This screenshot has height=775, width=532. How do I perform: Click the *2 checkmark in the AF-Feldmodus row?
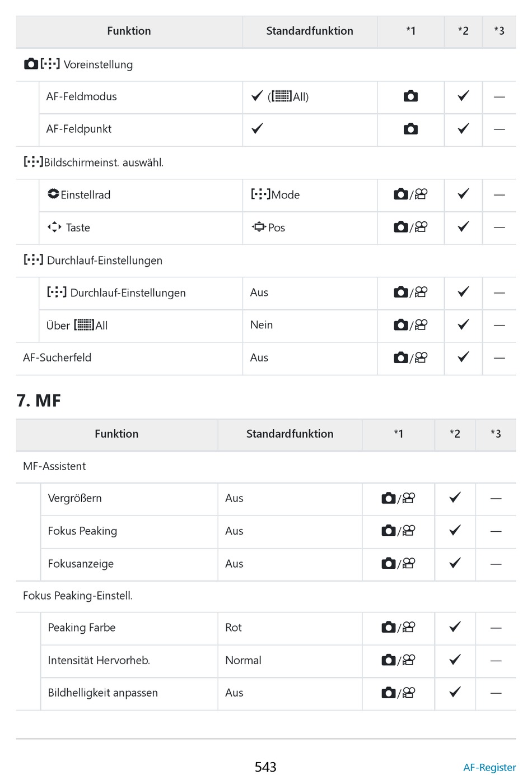[463, 96]
